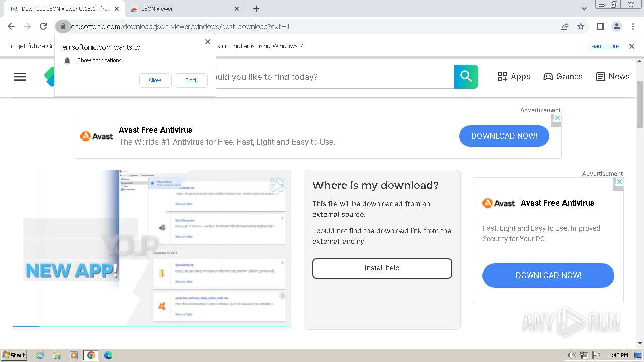Select the Download JSON Viewer 0.18.1 tab

pos(64,9)
